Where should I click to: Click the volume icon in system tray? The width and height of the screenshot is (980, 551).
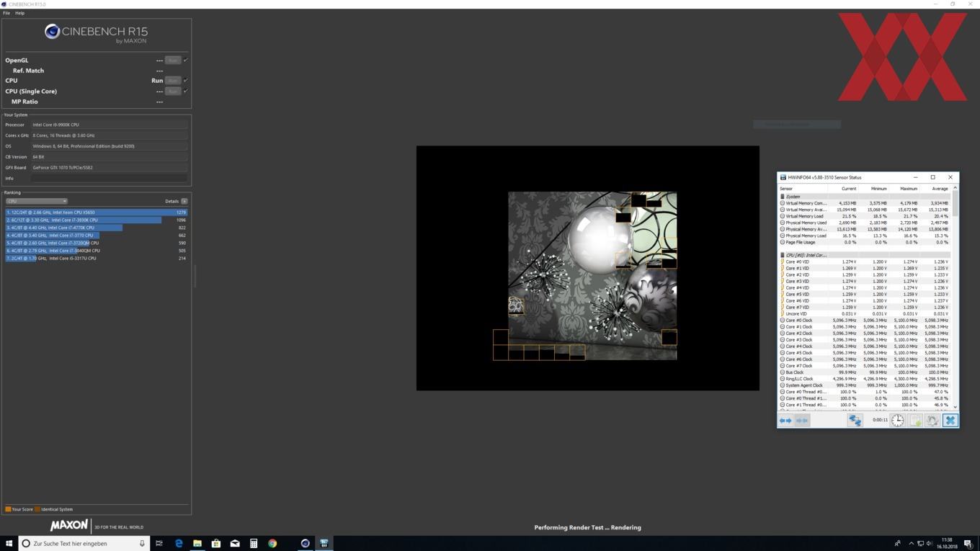pos(929,543)
